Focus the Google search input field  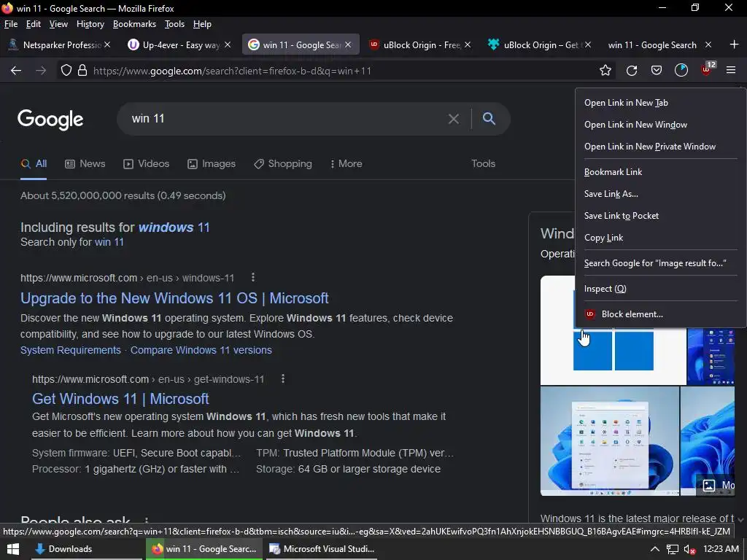[286, 119]
